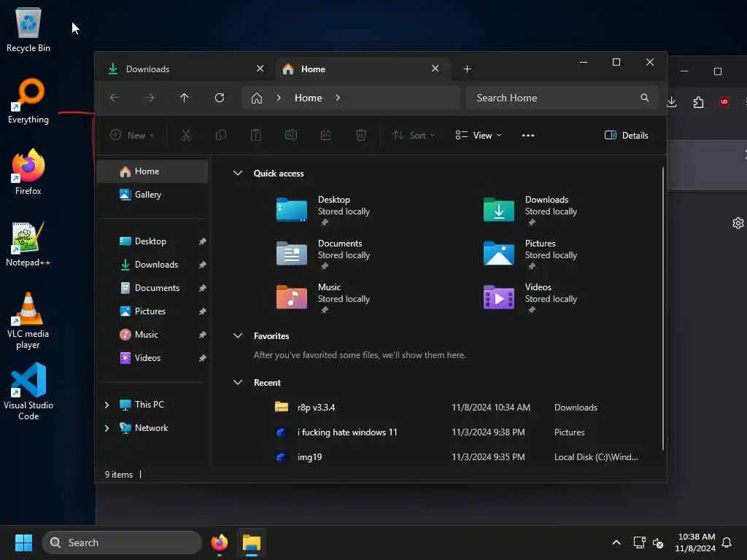Click the Forward navigation arrow

tap(150, 98)
